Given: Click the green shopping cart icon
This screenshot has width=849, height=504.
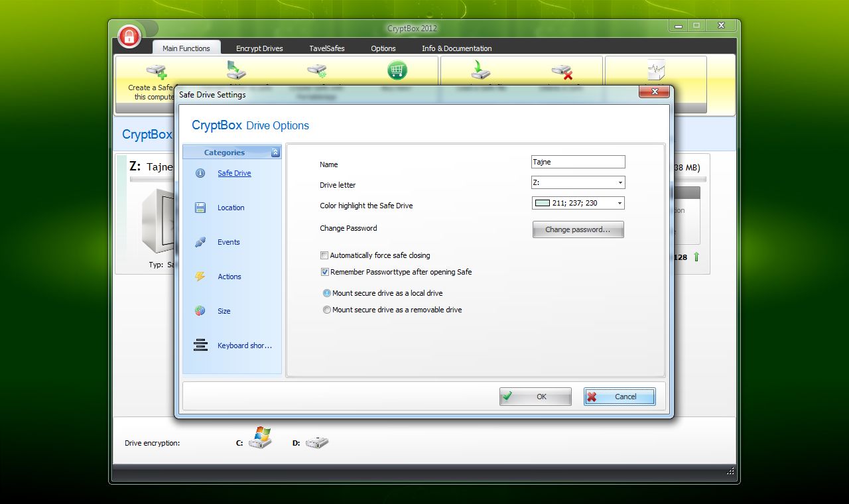Looking at the screenshot, I should [397, 70].
